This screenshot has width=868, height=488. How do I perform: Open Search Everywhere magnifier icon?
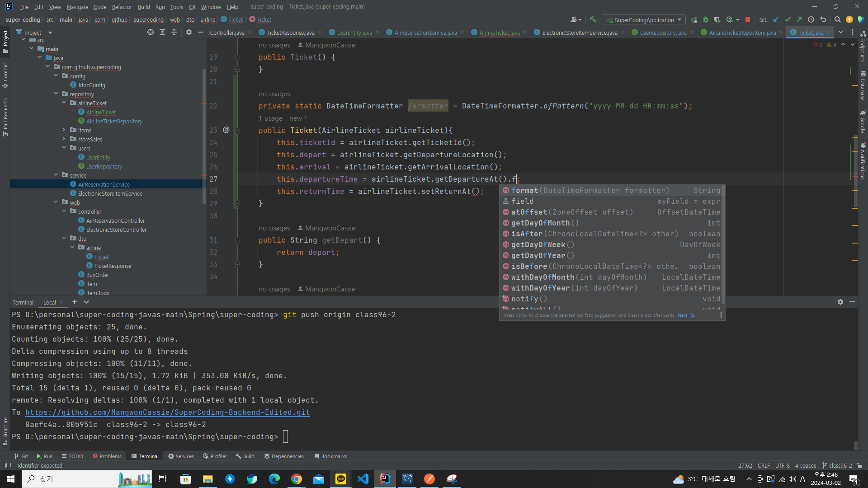click(837, 20)
